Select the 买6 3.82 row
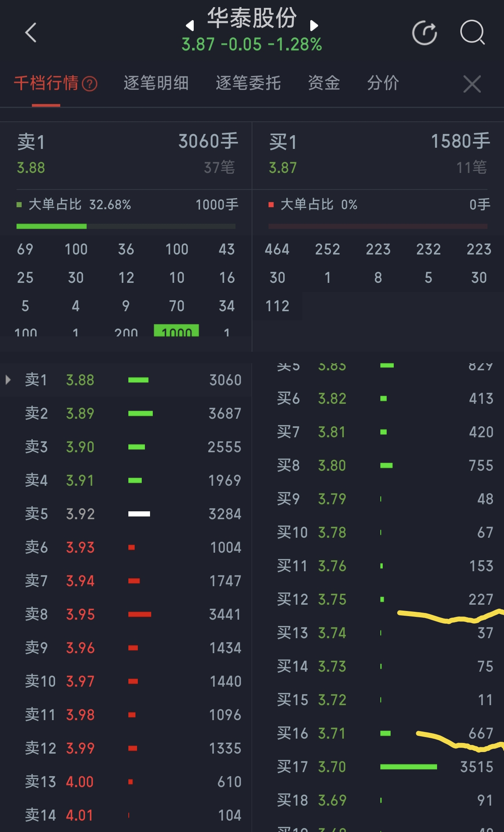Viewport: 504px width, 832px height. (378, 398)
